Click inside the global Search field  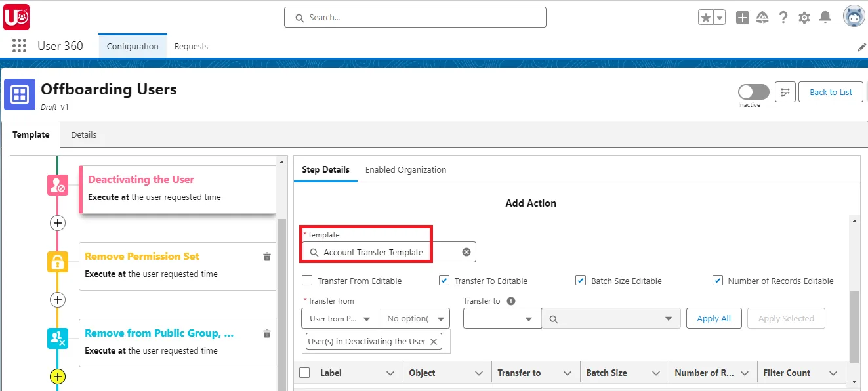pos(415,16)
